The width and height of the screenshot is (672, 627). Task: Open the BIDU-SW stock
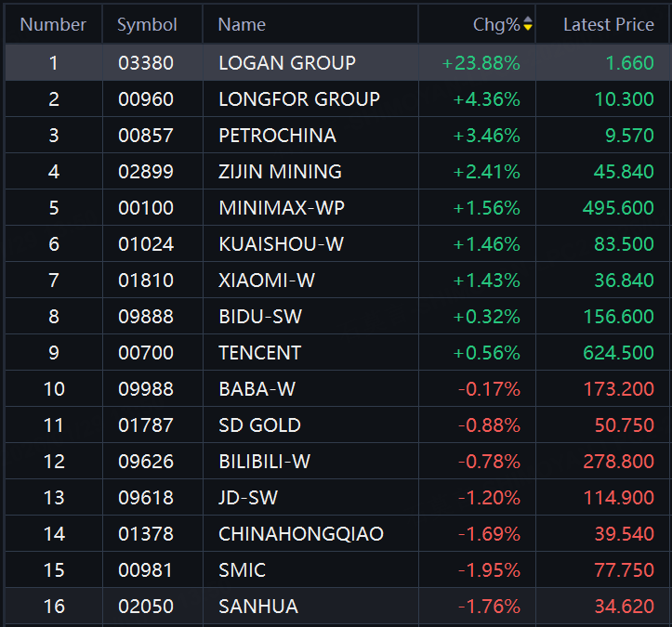pos(259,317)
